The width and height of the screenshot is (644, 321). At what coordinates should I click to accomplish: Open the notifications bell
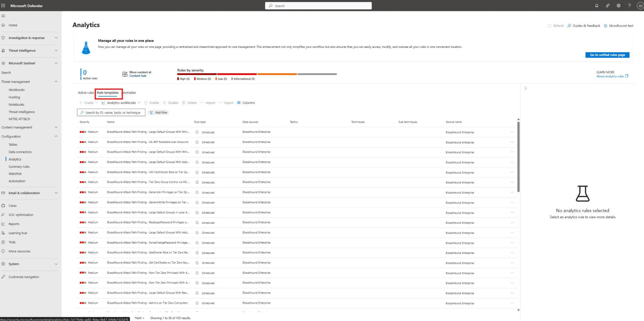(597, 6)
